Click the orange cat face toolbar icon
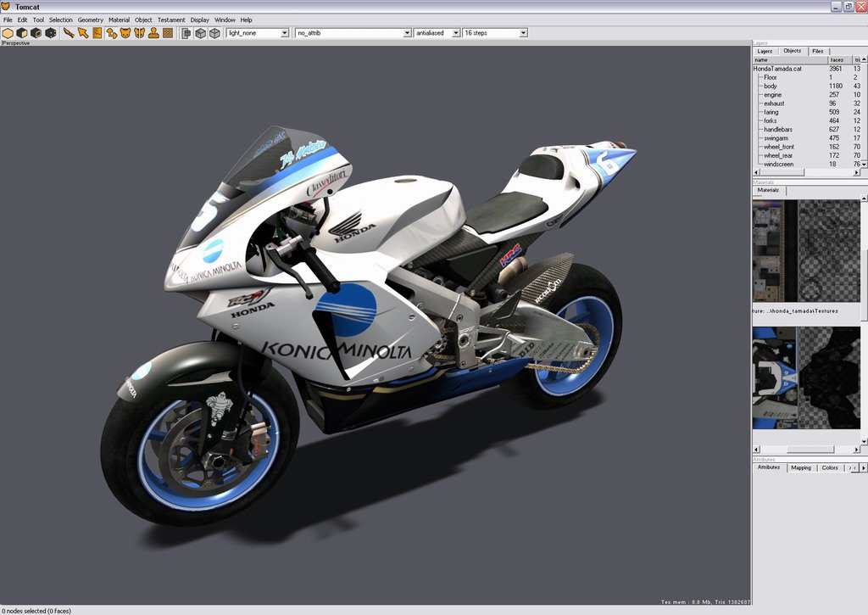Viewport: 868px width, 615px height. (125, 33)
